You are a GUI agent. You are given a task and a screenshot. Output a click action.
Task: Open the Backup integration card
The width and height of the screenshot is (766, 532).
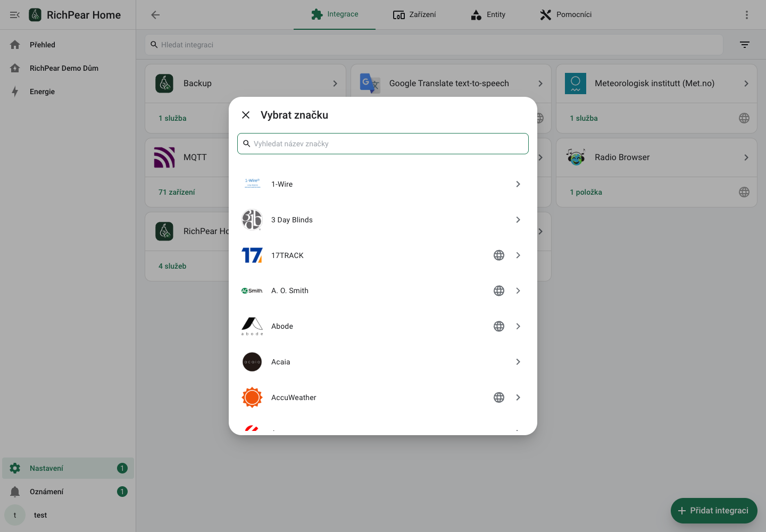[246, 84]
